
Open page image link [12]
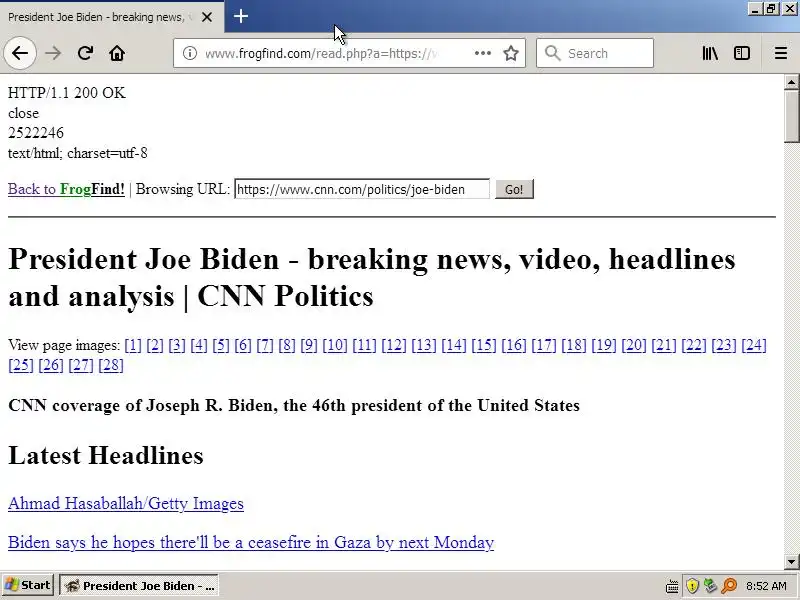pyautogui.click(x=394, y=345)
